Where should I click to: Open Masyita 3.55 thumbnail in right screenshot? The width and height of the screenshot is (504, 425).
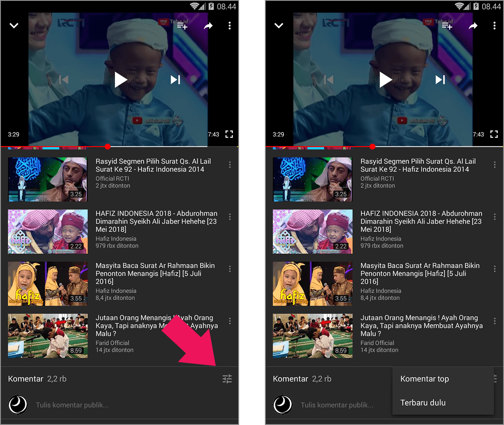click(313, 283)
